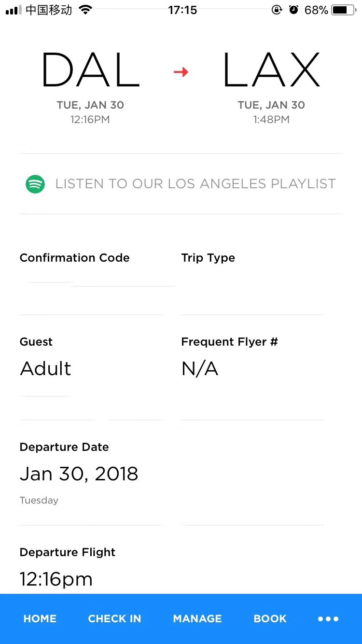362x644 pixels.
Task: Tap the DAL departure airport code
Action: pyautogui.click(x=90, y=71)
